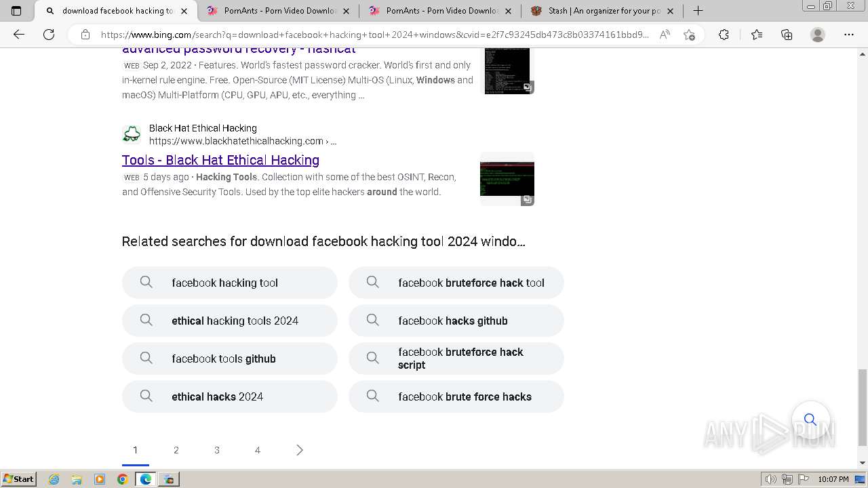Image resolution: width=868 pixels, height=488 pixels.
Task: Click scrollbar down arrow
Action: point(862,463)
